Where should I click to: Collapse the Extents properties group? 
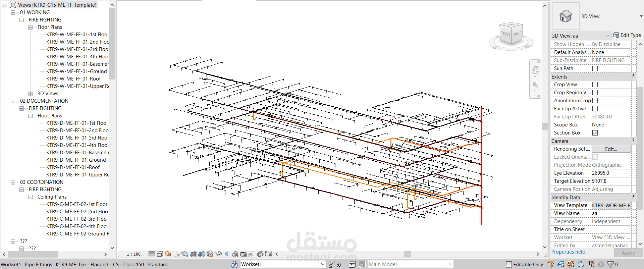pos(633,76)
